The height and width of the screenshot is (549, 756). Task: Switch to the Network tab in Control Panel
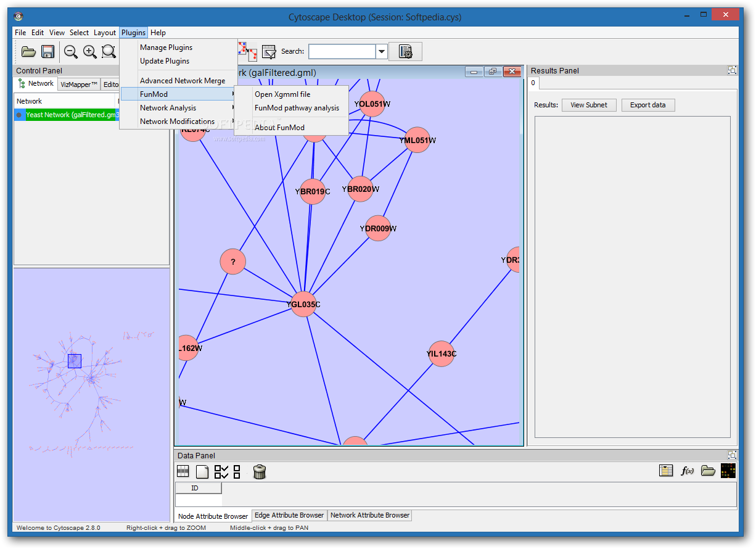tap(36, 84)
